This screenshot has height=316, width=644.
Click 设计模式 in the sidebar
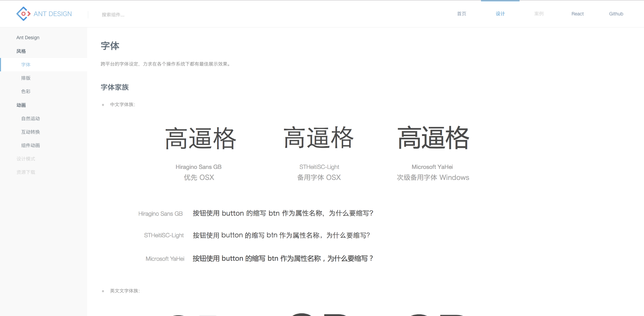(x=26, y=159)
